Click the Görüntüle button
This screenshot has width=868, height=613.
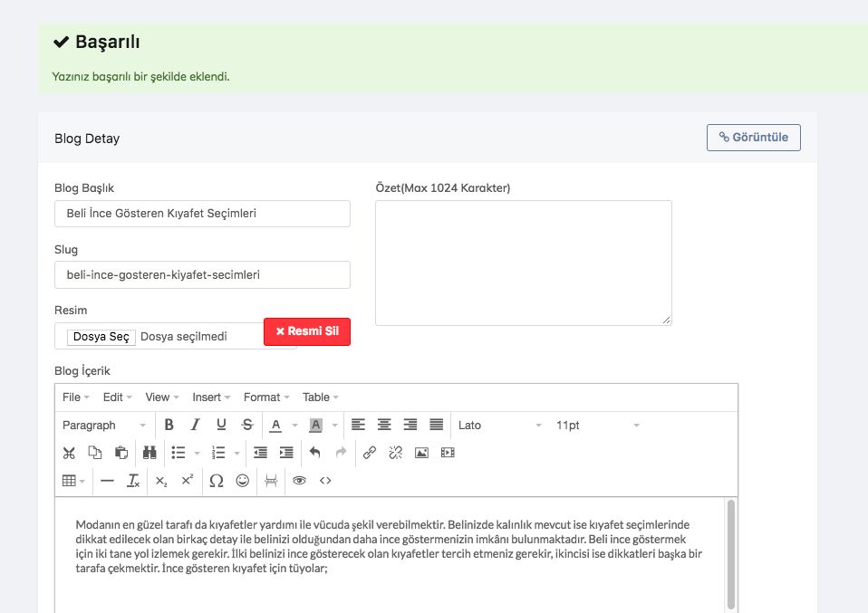(753, 138)
